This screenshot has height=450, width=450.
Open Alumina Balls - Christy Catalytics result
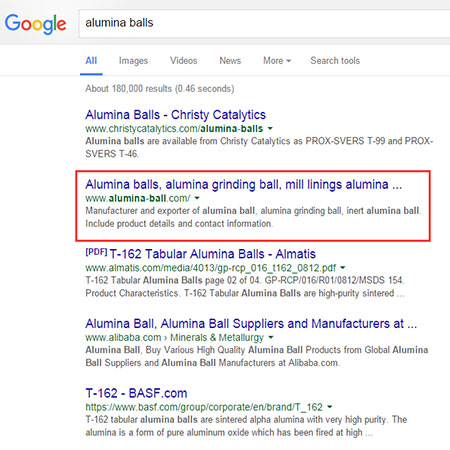175,115
